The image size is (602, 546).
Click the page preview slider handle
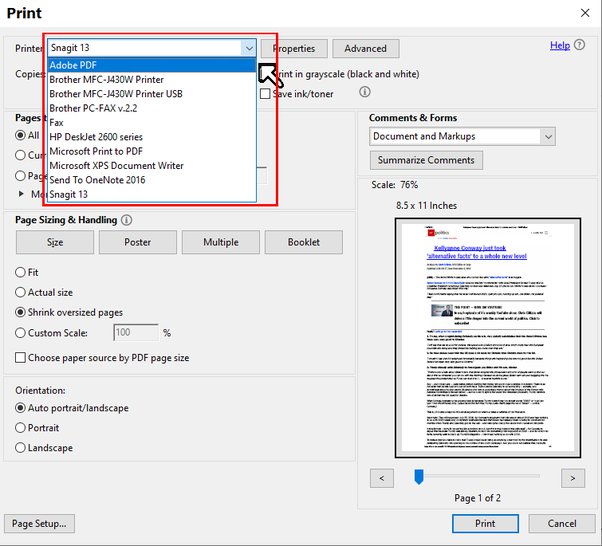pos(419,477)
